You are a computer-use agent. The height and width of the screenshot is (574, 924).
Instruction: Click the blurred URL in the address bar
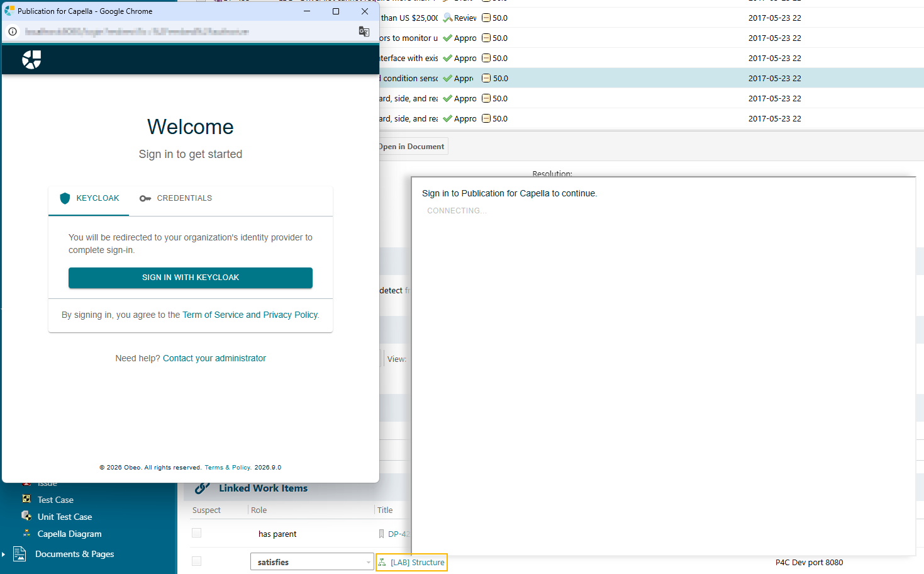pos(137,31)
